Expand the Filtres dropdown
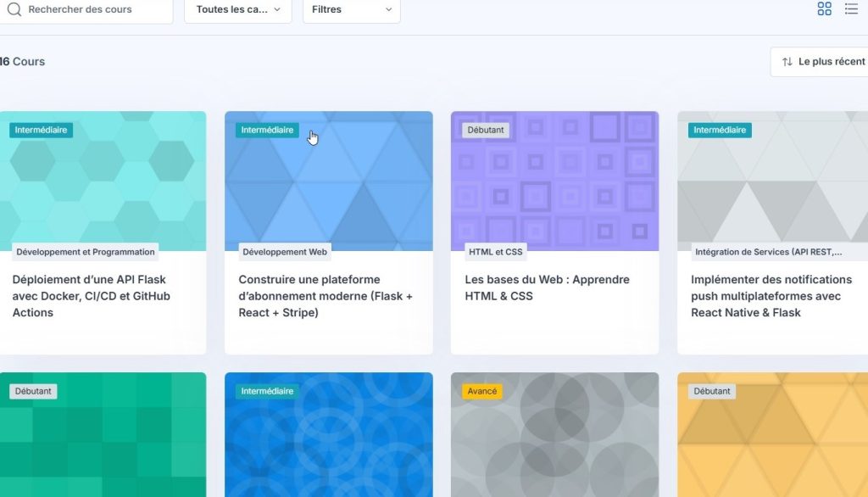 point(351,9)
